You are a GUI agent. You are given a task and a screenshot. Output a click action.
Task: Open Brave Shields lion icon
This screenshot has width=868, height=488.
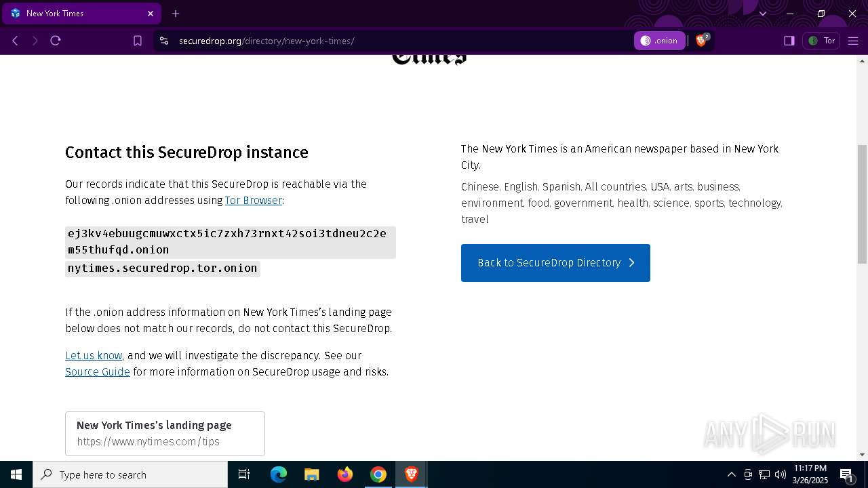702,41
